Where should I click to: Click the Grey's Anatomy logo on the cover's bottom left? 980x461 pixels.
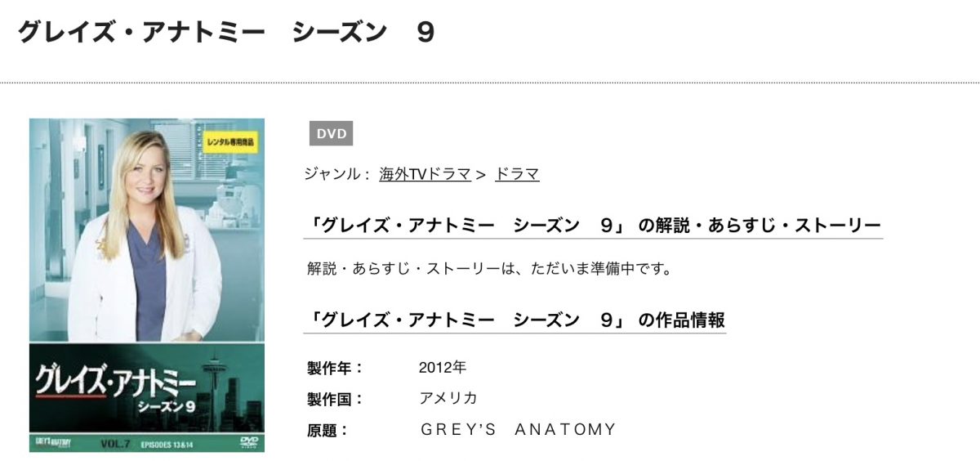[54, 443]
